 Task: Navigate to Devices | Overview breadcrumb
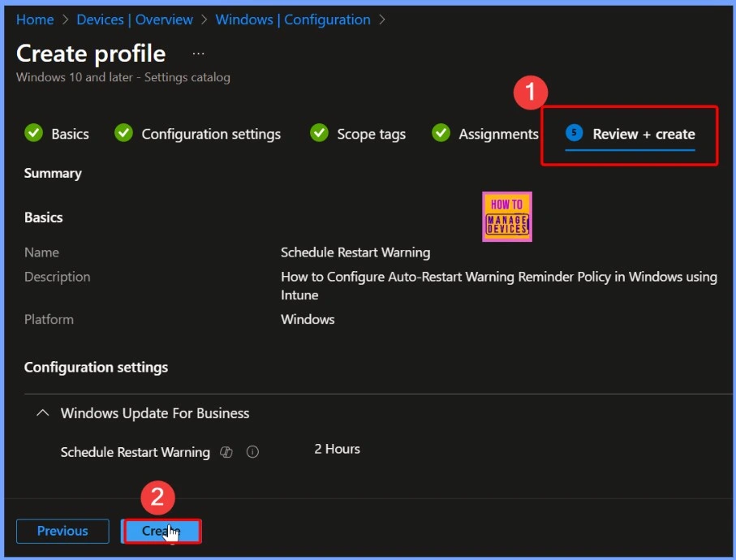[x=135, y=19]
